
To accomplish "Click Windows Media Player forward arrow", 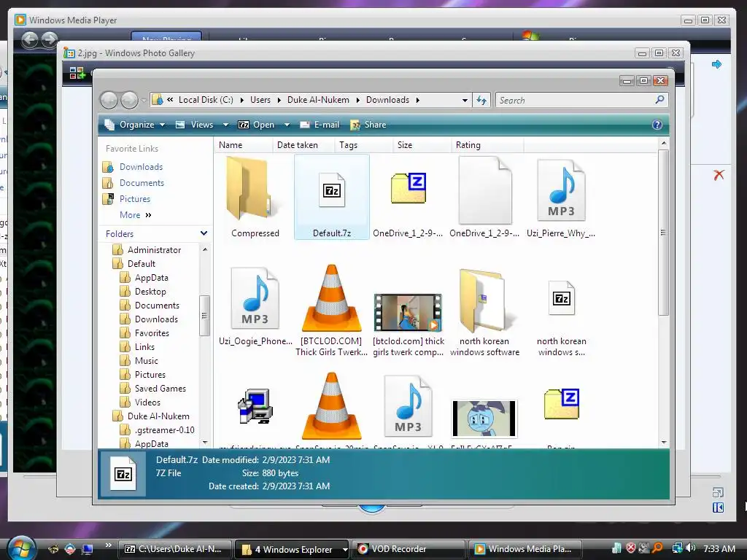I will click(49, 39).
